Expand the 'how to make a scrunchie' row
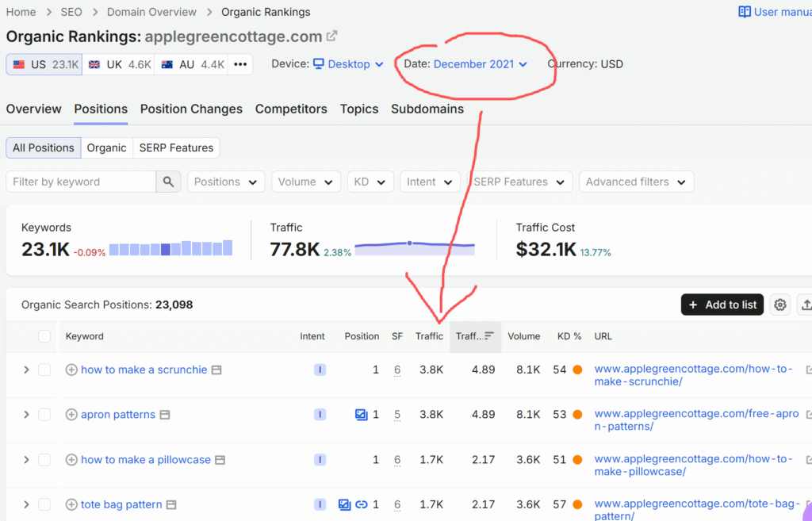 pyautogui.click(x=26, y=370)
